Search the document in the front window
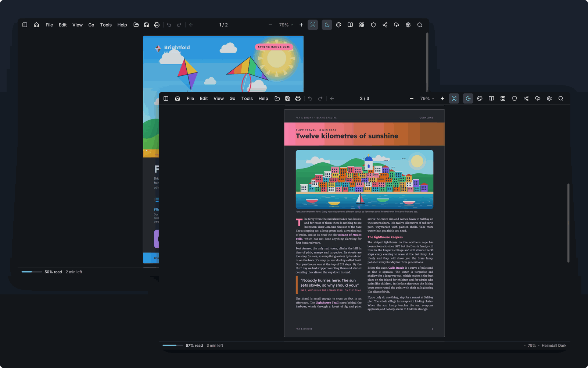The image size is (588, 368). [561, 99]
